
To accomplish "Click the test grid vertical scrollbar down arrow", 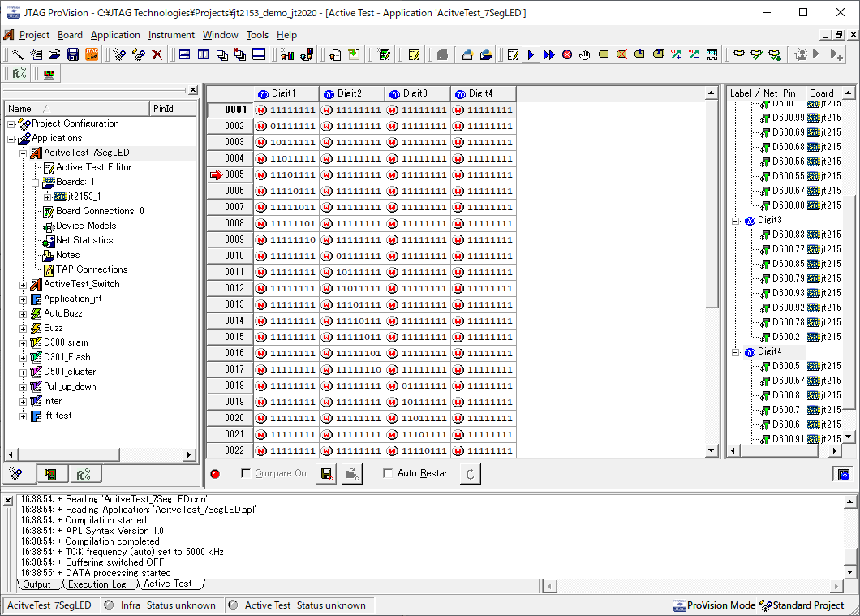I will pos(712,450).
